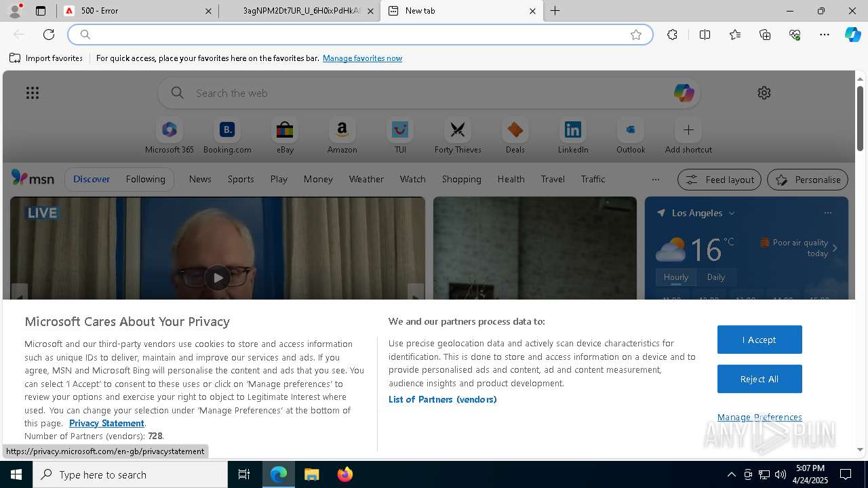Open the Weather menu item

pyautogui.click(x=366, y=179)
